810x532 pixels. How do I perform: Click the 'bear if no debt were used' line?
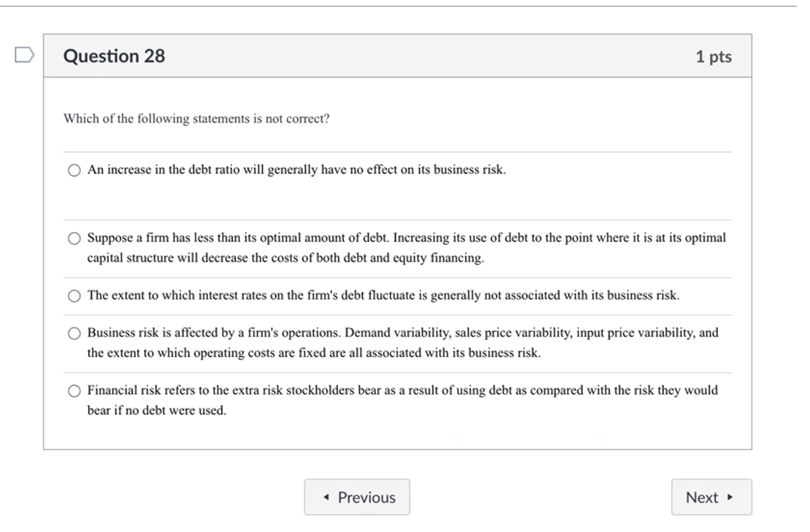coord(156,411)
